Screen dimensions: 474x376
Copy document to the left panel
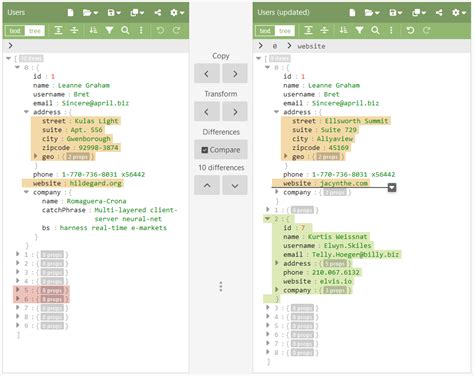pos(207,73)
